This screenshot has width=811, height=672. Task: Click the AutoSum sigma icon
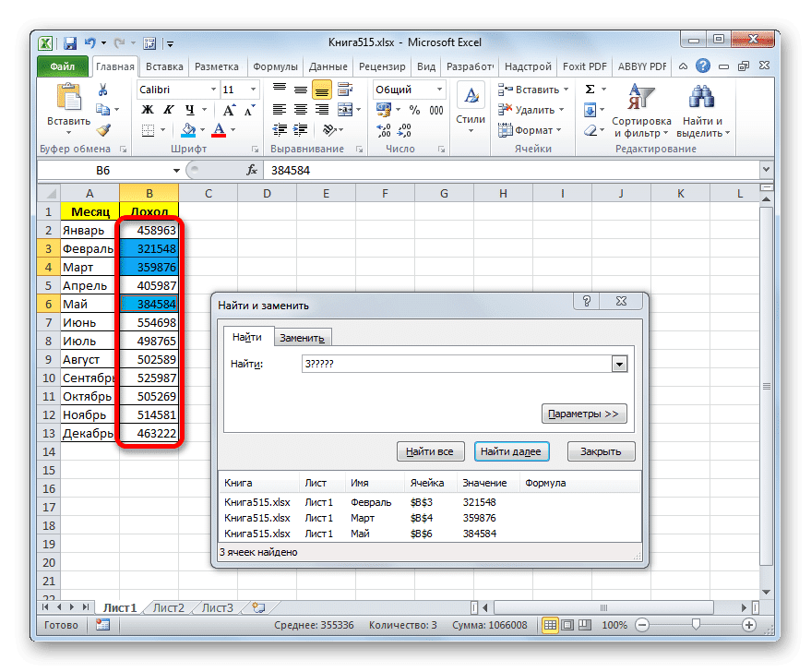[590, 90]
